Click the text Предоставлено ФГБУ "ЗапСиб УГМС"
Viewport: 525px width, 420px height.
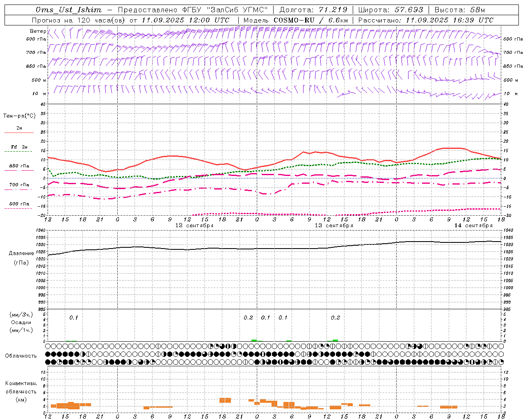click(192, 10)
